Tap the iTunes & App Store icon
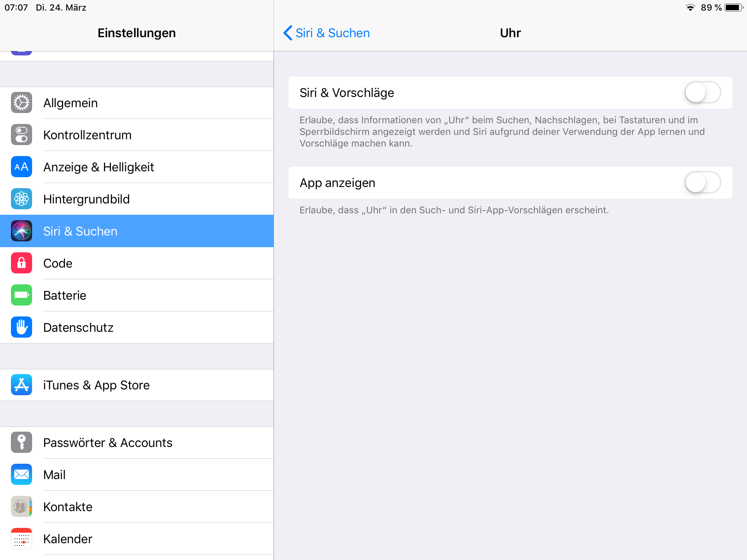747x560 pixels. pos(22,385)
